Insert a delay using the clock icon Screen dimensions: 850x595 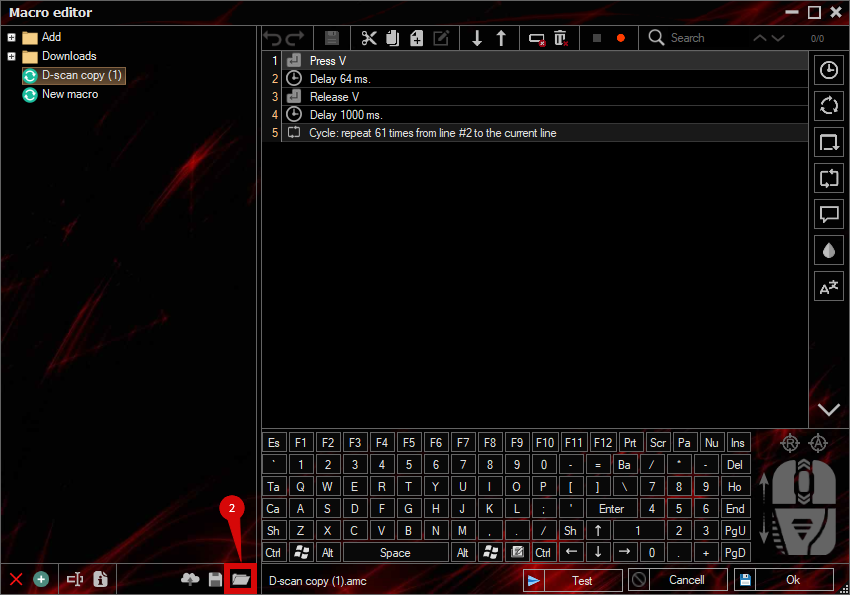(828, 70)
